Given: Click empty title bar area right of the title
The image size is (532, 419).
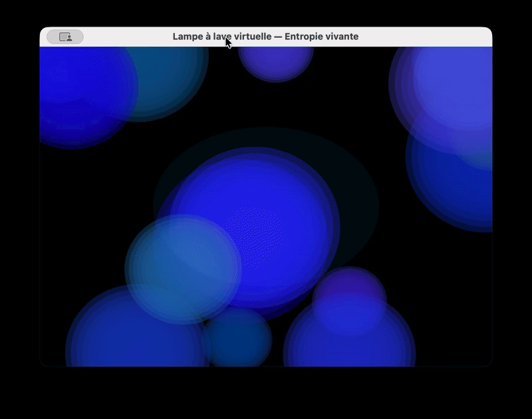Looking at the screenshot, I should tap(426, 37).
